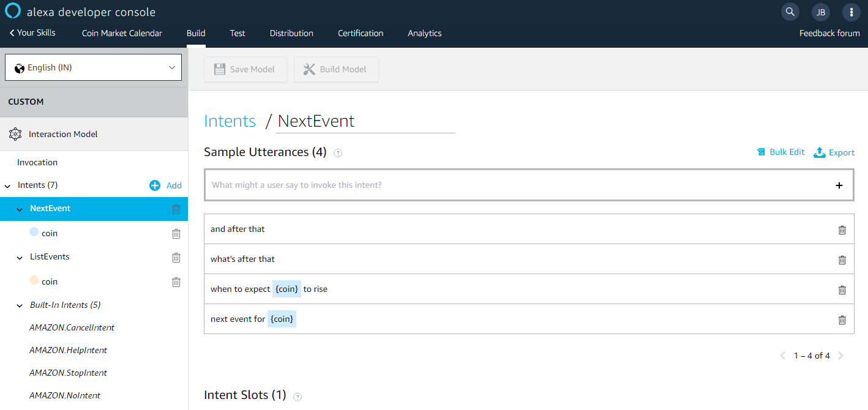The width and height of the screenshot is (868, 410).
Task: Click blue coin slot color dot under NextEvent
Action: [x=34, y=232]
